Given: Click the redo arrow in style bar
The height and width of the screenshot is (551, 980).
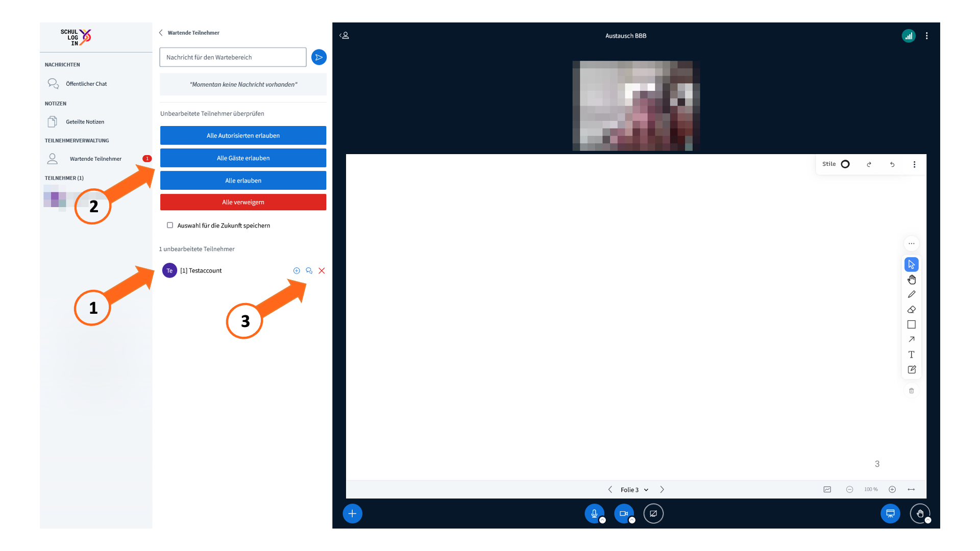Looking at the screenshot, I should tap(869, 164).
